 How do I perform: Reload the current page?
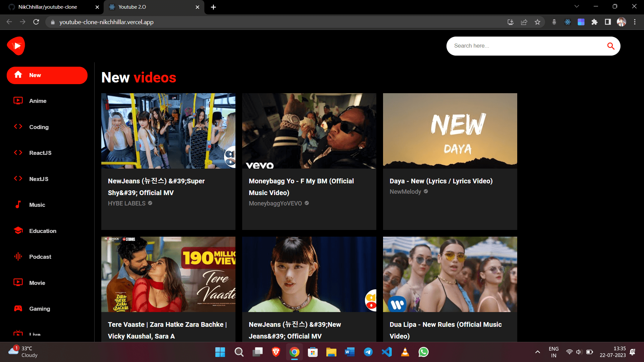[36, 22]
